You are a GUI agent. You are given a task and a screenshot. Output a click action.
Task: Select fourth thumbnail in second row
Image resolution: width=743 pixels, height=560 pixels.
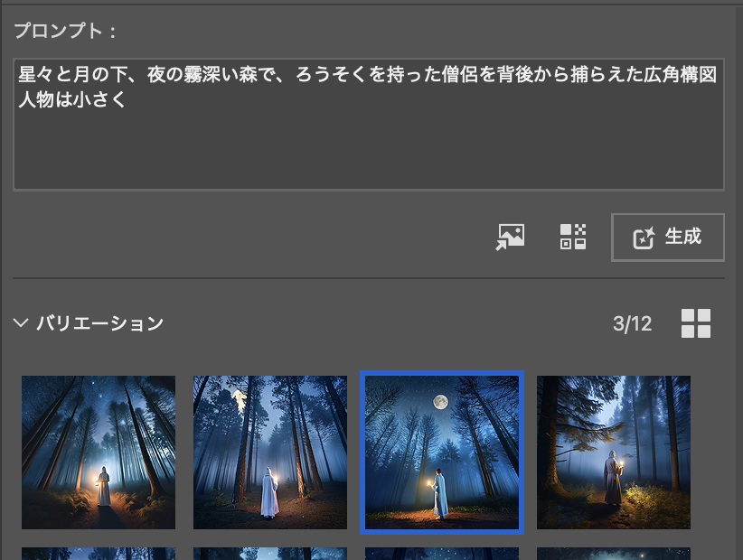(614, 553)
